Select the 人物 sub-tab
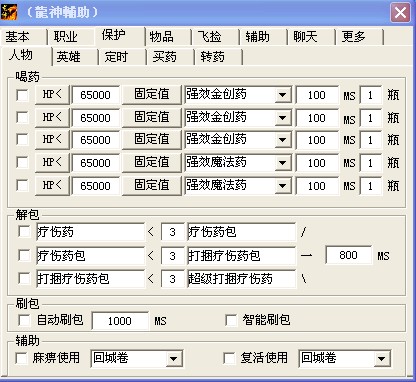Viewport: 416px width, 382px height. click(27, 55)
